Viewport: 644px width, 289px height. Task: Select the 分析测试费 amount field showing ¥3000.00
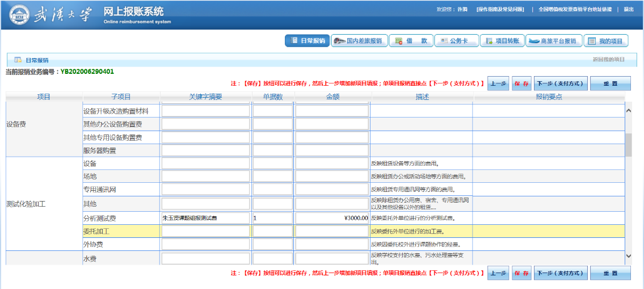click(x=332, y=218)
